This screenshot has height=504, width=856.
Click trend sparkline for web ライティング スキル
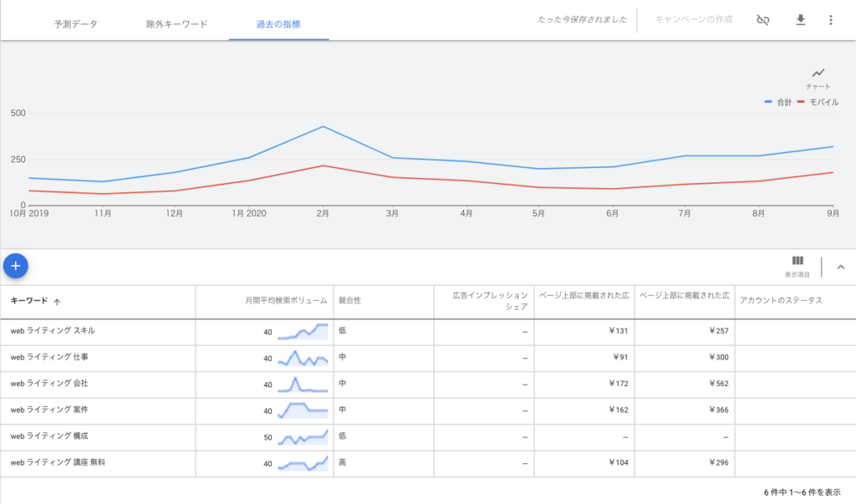303,332
